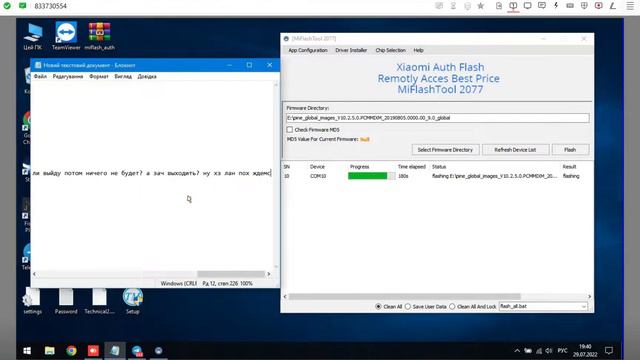Screen dimensions: 640x360
Task: Open App Configuration menu in MiFlashTool
Action: (308, 50)
